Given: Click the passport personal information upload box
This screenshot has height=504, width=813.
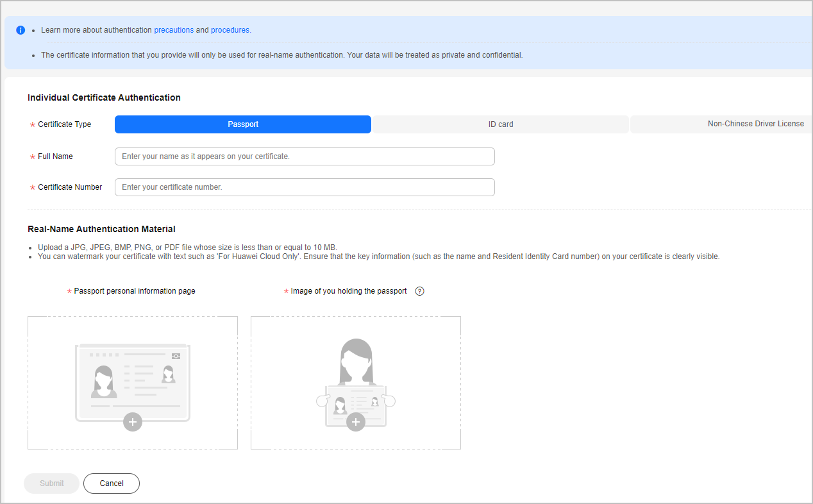Looking at the screenshot, I should [x=133, y=383].
